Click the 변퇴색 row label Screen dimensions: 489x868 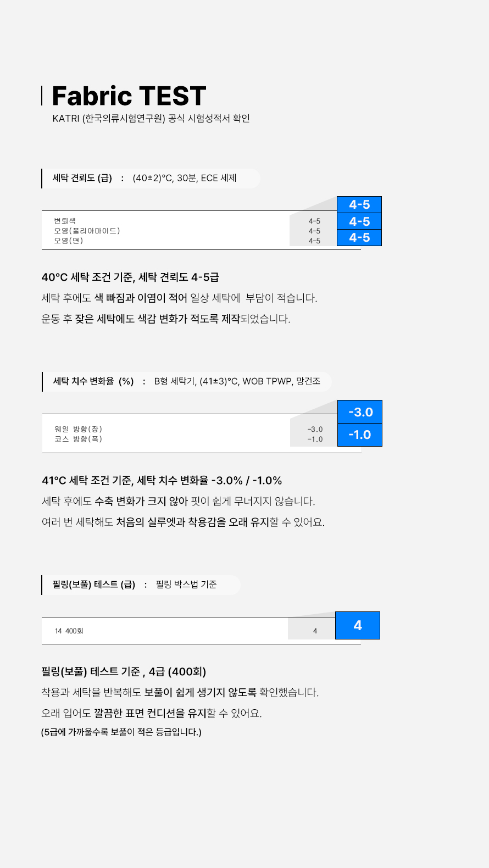tap(65, 221)
